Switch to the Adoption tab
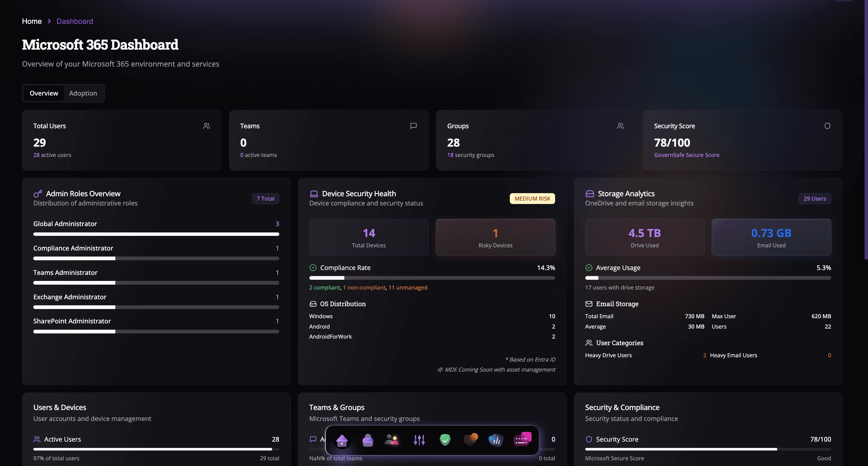This screenshot has height=466, width=868. [83, 93]
